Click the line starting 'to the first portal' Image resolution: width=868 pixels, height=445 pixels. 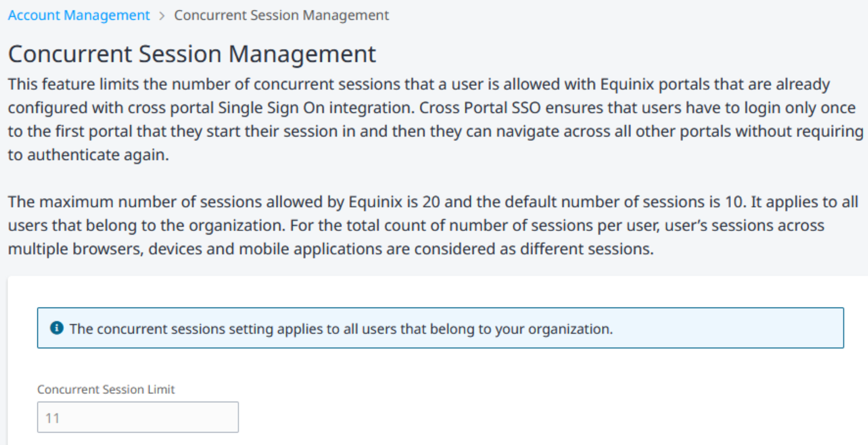pyautogui.click(x=436, y=131)
